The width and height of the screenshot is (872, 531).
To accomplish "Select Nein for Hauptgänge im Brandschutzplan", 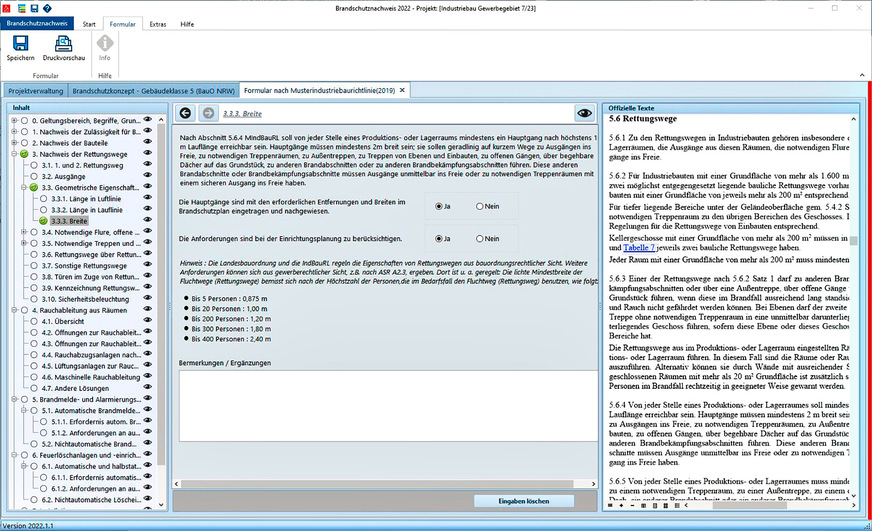I will pyautogui.click(x=480, y=206).
